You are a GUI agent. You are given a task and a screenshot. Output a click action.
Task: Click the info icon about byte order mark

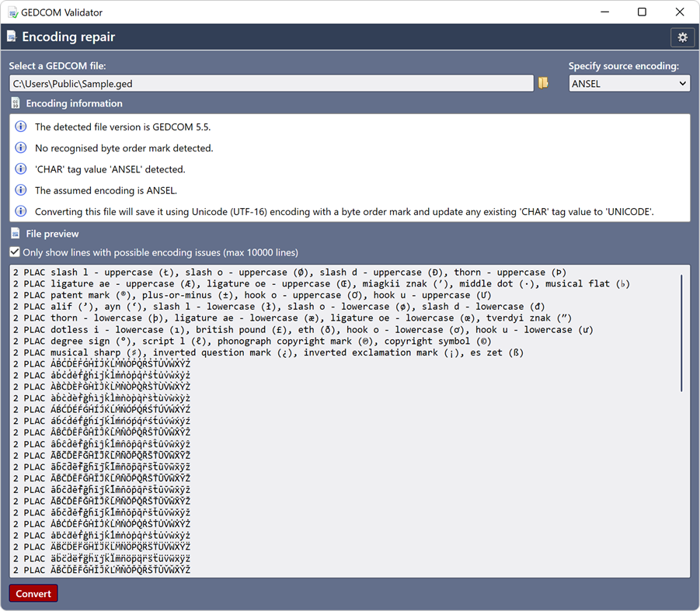(20, 148)
